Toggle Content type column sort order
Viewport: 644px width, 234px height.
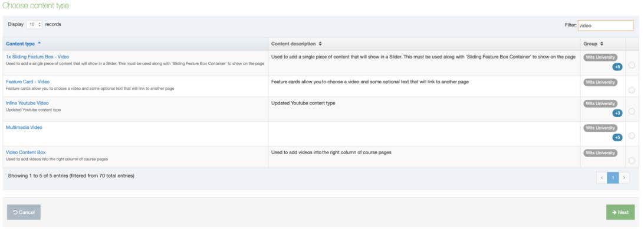[x=24, y=44]
